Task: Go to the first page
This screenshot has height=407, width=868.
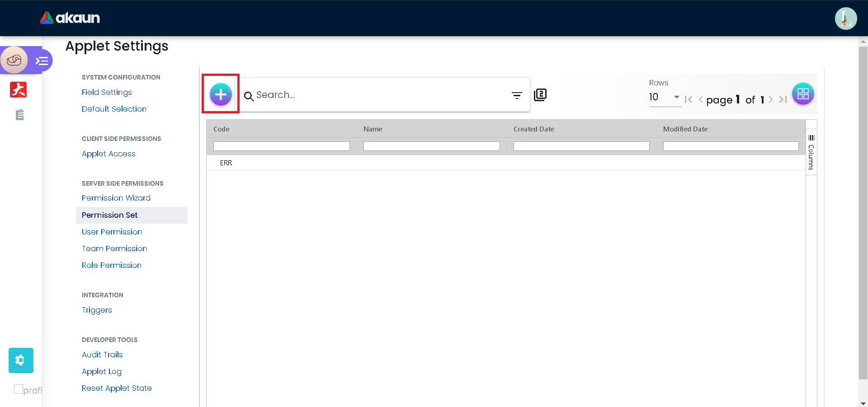Action: coord(688,99)
